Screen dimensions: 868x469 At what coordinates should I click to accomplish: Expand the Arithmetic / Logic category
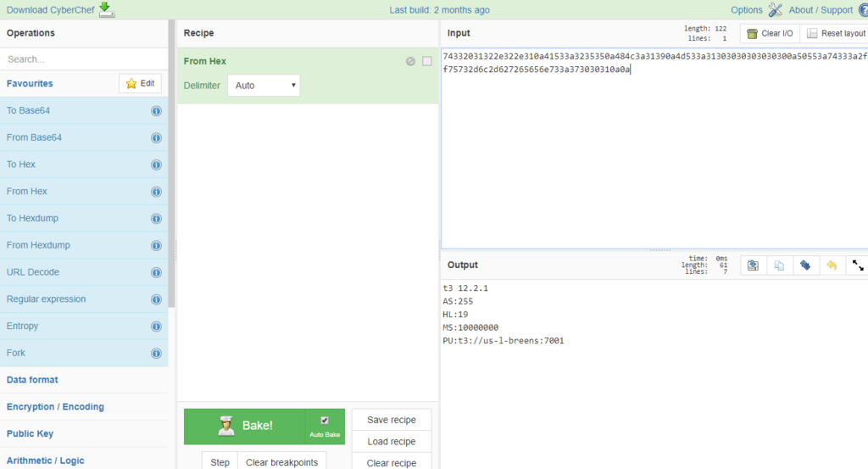tap(84, 461)
